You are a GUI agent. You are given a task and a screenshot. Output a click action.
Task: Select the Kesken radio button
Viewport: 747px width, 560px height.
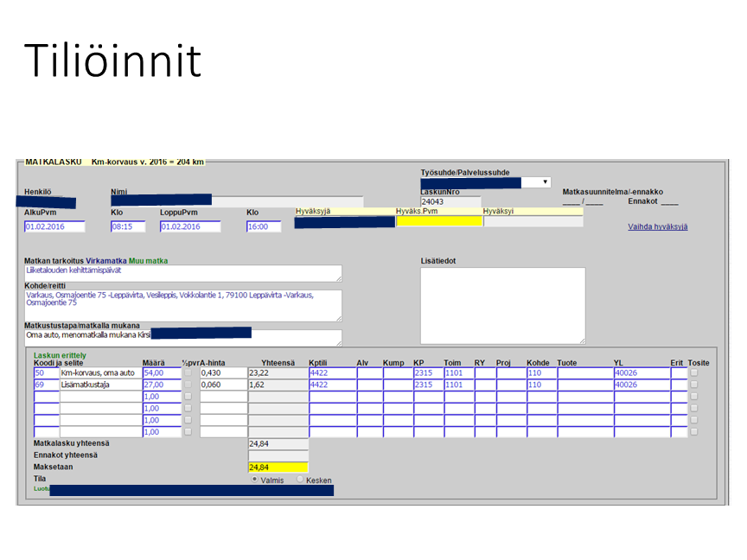300,479
